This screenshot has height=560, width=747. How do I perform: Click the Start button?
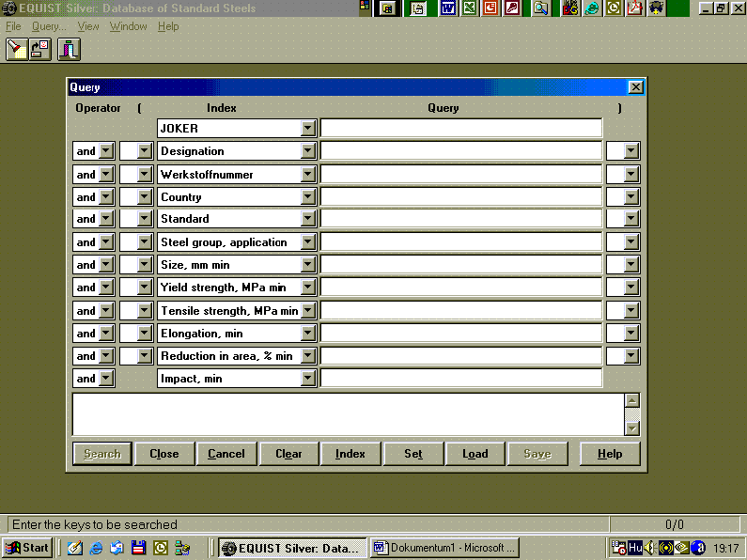[x=27, y=548]
